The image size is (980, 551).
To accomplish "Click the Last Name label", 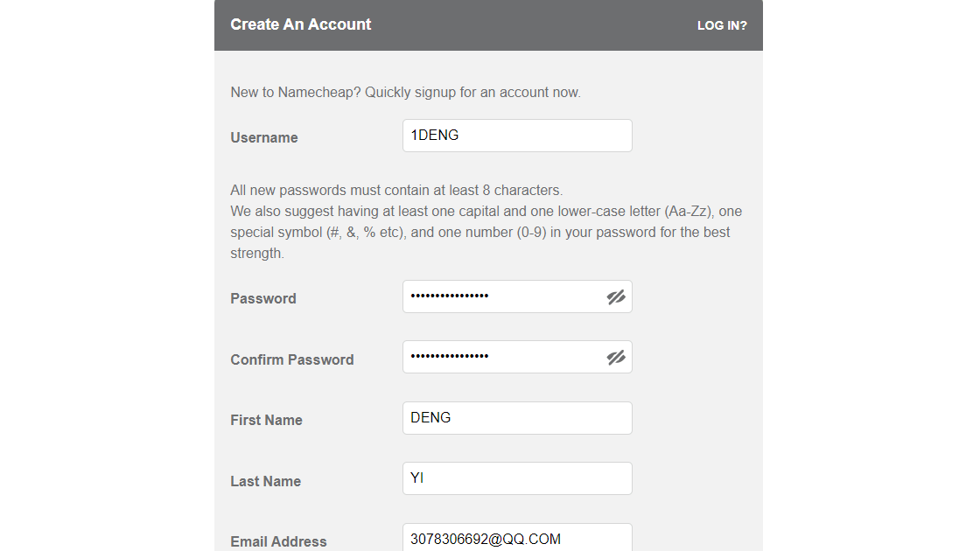I will 265,481.
